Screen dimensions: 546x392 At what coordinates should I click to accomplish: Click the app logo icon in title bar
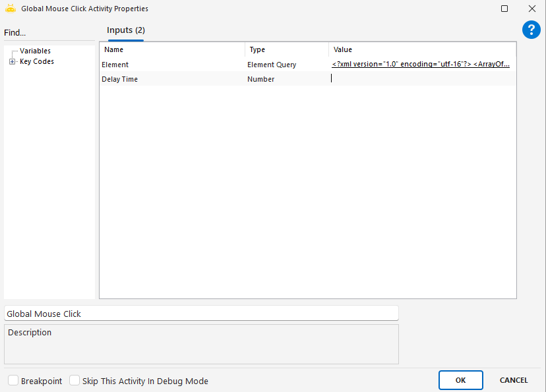(x=10, y=9)
